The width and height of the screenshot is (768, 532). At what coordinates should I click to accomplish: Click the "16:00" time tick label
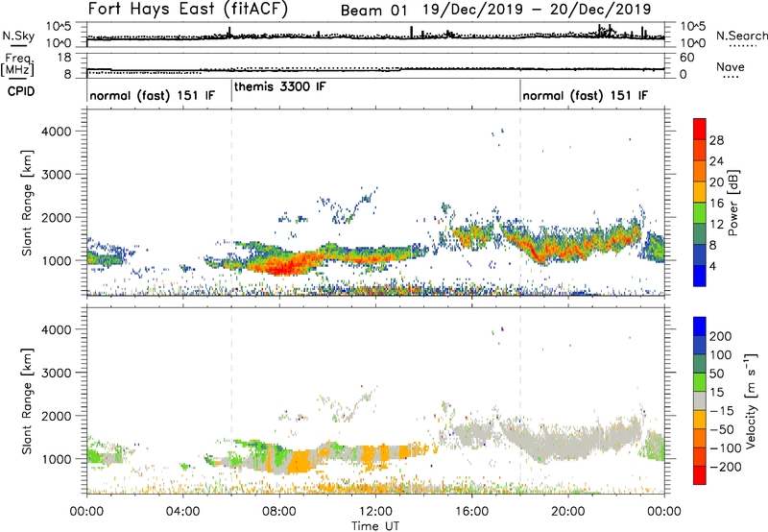pyautogui.click(x=471, y=512)
